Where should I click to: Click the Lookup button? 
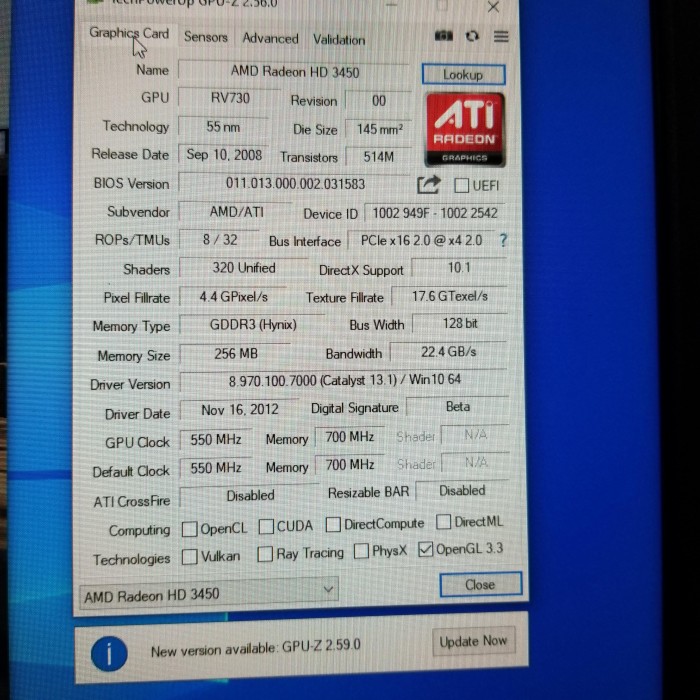463,75
